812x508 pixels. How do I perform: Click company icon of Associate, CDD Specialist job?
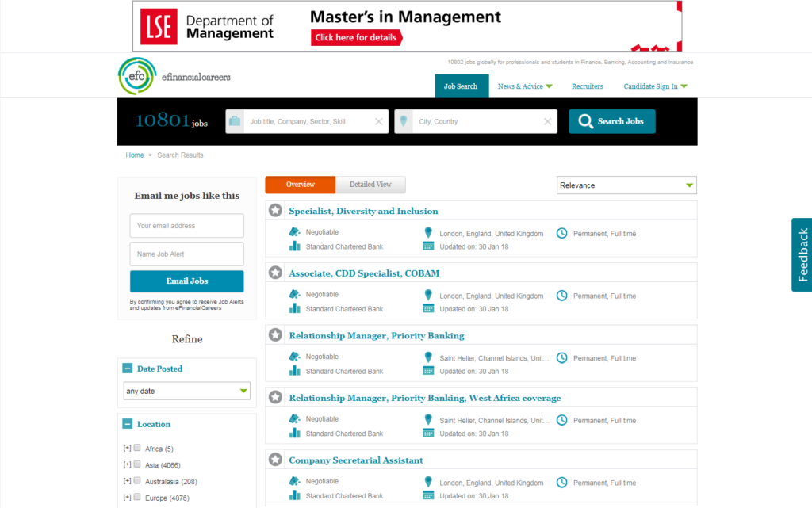(x=295, y=308)
